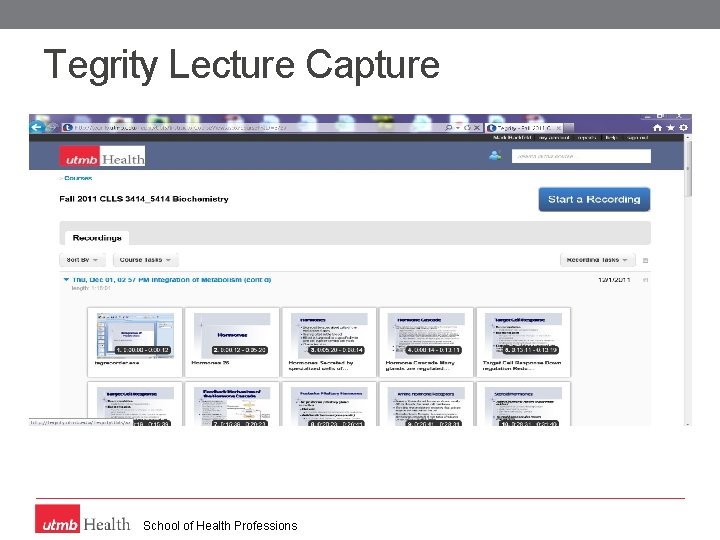Click the checkbox beside Recording Tasks dropdown

pos(646,260)
